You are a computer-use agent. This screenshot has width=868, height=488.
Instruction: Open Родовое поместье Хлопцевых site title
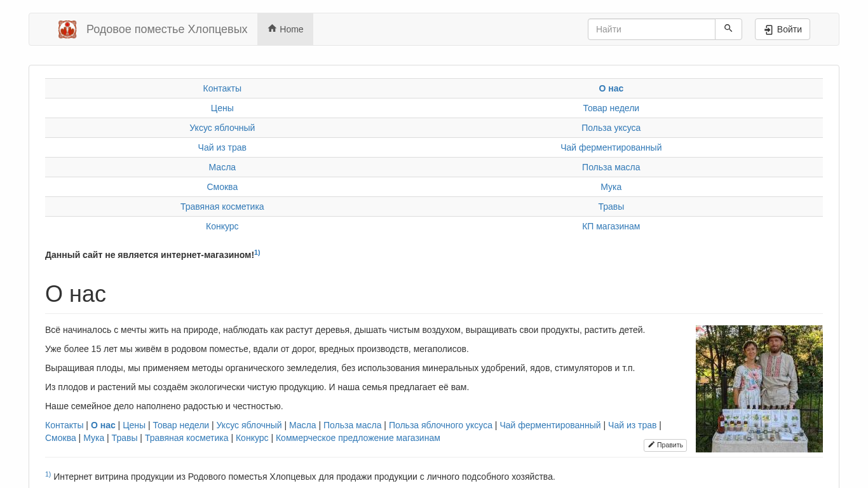[x=166, y=29]
